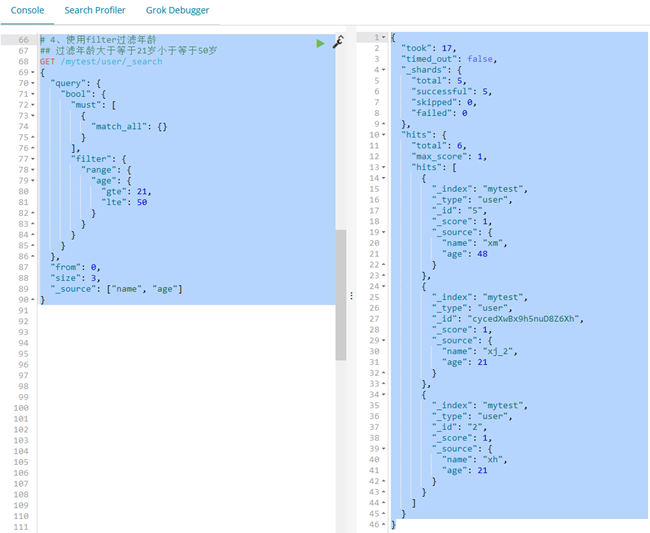Collapse second hit object at line 24
650x533 pixels.
click(x=383, y=286)
